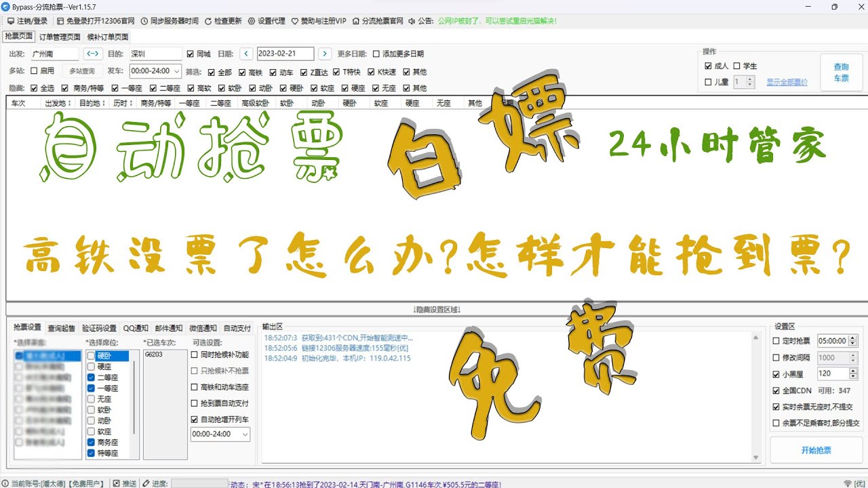This screenshot has height=488, width=868.
Task: Check 硬座 in seat selection list
Action: pos(92,367)
